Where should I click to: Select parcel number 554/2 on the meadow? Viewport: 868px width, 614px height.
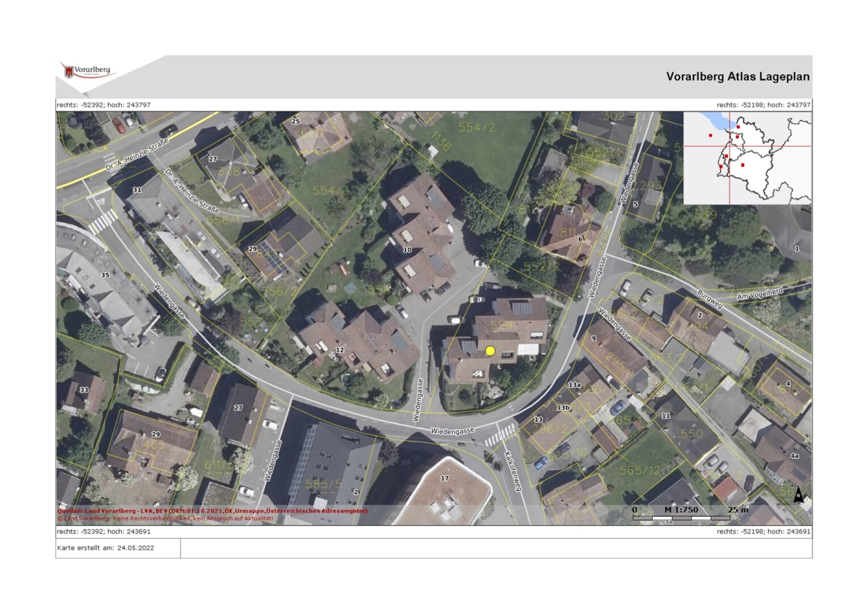[x=476, y=128]
